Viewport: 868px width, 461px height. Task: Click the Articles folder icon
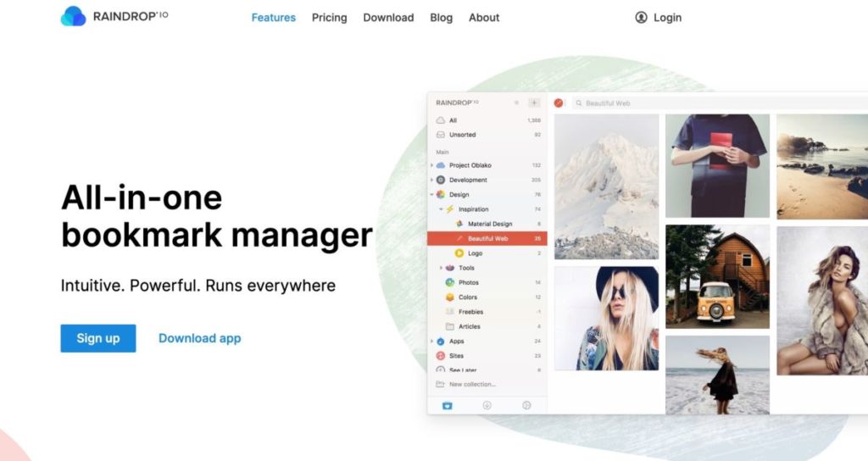(x=450, y=326)
